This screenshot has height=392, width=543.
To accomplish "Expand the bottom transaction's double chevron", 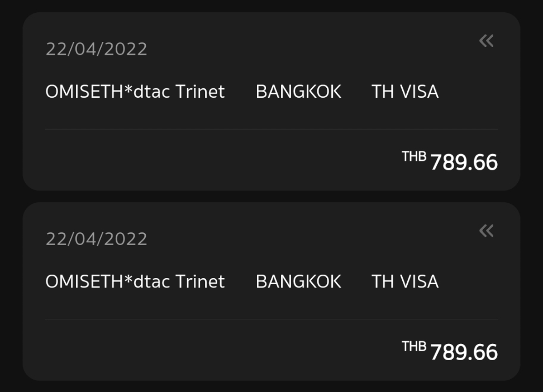I will 486,231.
